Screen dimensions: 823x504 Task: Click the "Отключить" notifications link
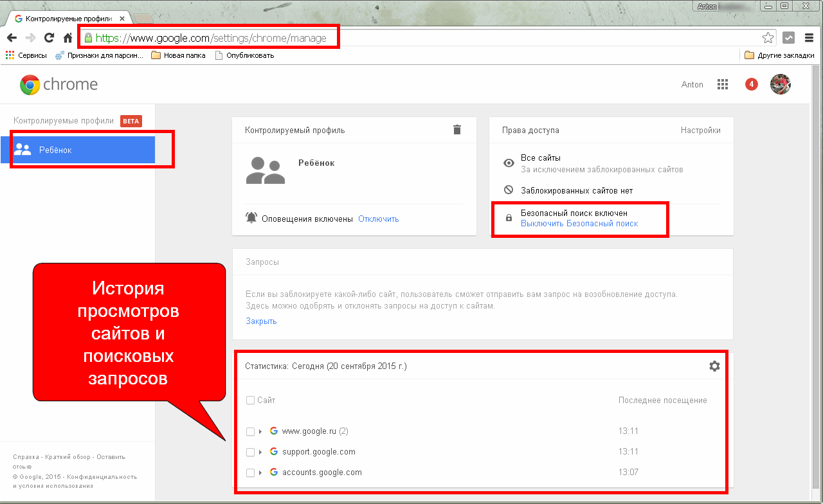pyautogui.click(x=378, y=219)
